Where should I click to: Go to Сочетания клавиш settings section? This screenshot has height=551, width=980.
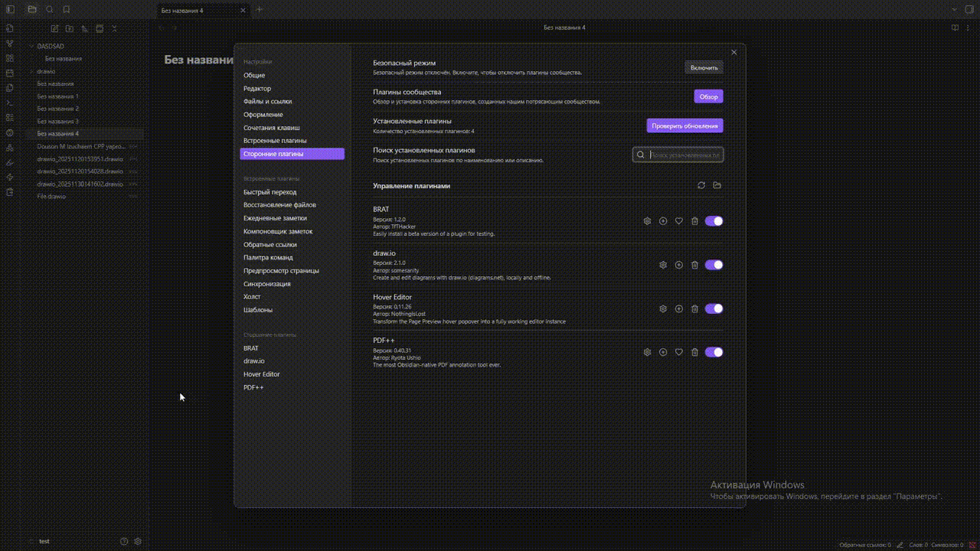(x=271, y=128)
